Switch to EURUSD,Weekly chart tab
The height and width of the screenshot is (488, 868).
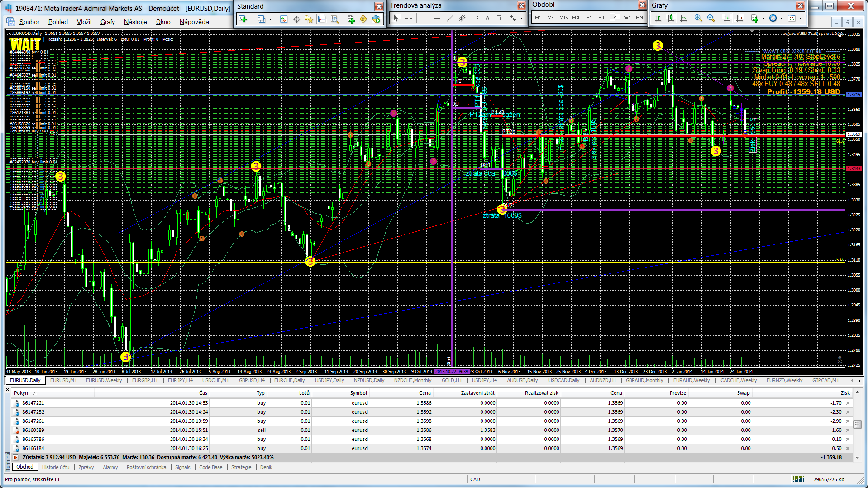click(x=104, y=380)
